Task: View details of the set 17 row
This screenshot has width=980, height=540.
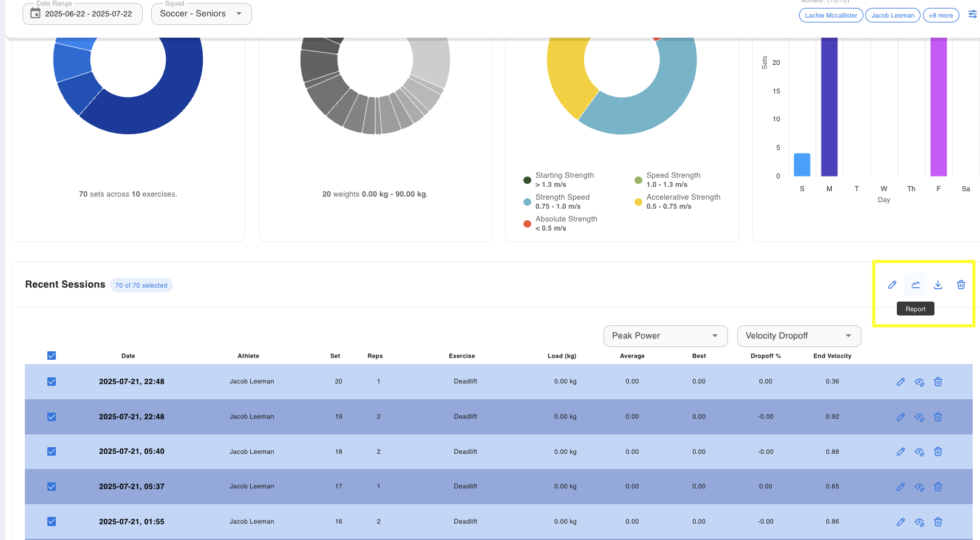Action: coord(919,487)
